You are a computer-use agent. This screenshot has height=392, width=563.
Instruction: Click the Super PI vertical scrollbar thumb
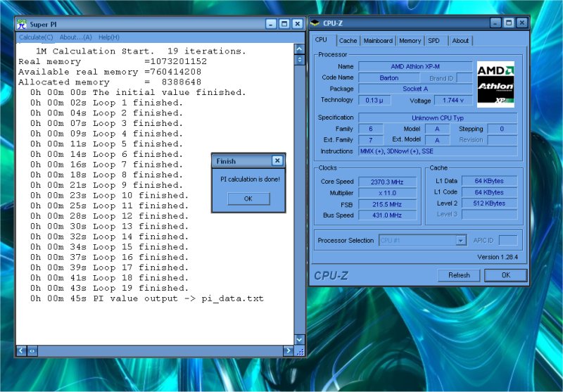pyautogui.click(x=300, y=60)
